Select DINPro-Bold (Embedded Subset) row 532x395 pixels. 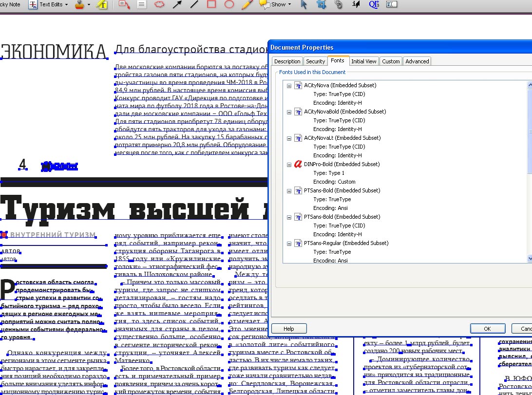[342, 164]
